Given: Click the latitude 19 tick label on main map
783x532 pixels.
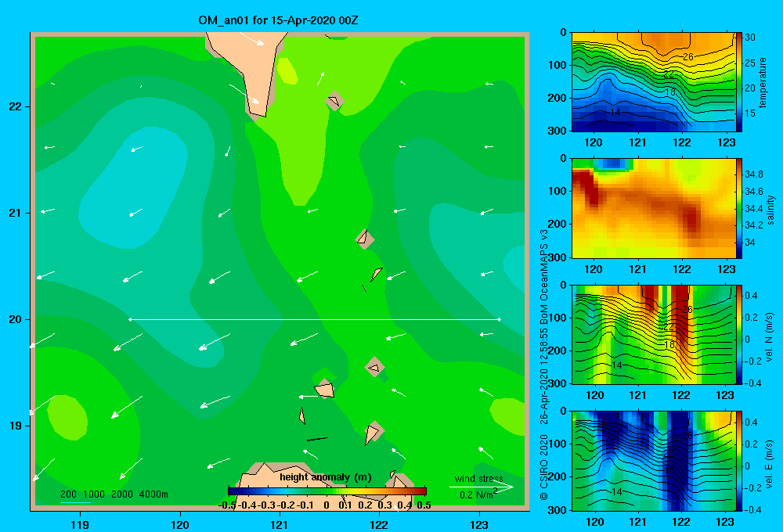Looking at the screenshot, I should 16,426.
